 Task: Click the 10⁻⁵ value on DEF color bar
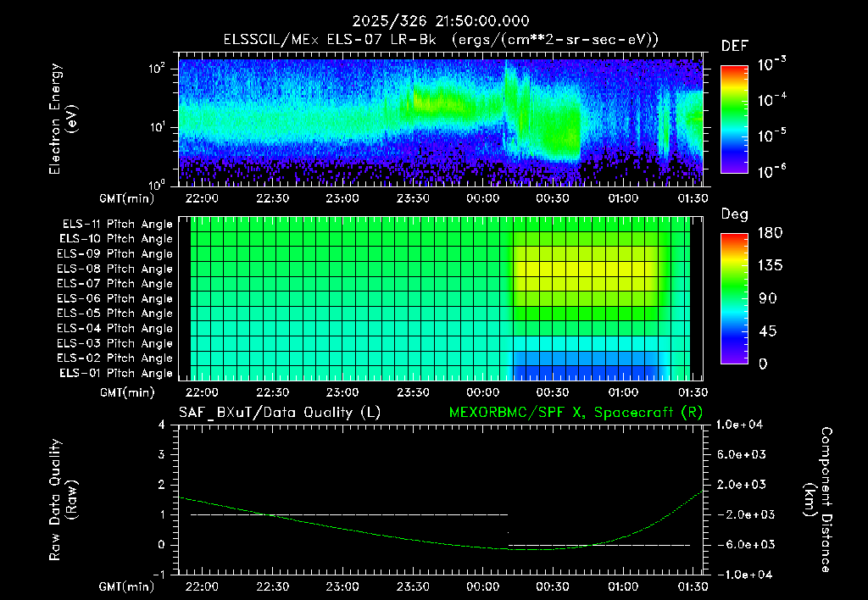point(771,135)
